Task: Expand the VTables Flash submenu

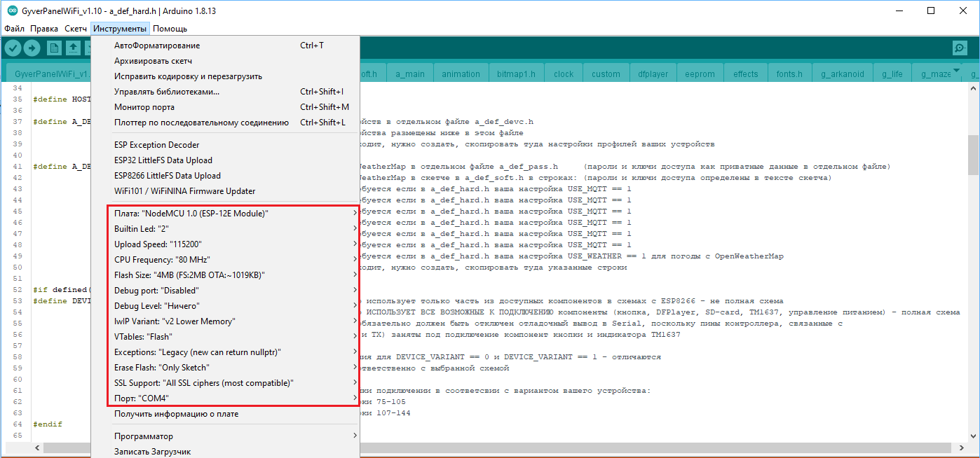Action: [225, 336]
